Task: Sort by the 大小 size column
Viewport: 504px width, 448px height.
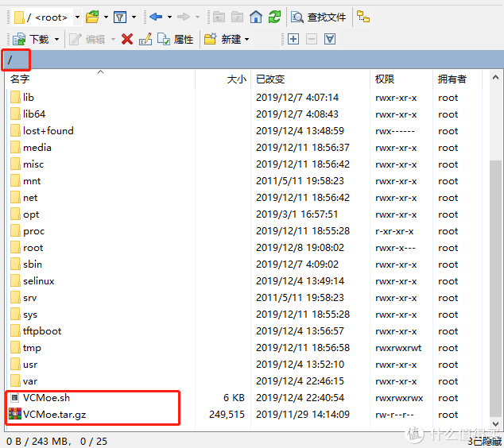Action: [223, 79]
